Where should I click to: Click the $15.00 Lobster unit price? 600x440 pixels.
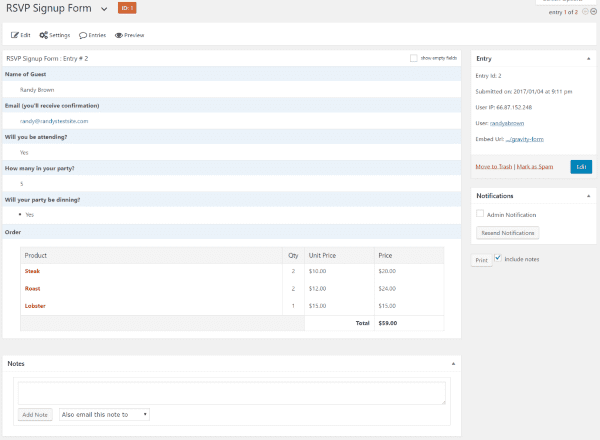point(317,306)
